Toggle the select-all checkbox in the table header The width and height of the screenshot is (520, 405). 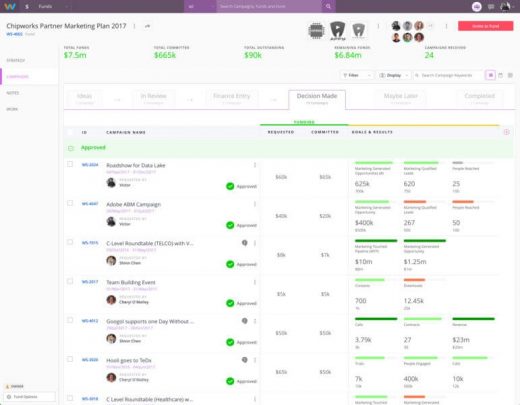tap(70, 132)
